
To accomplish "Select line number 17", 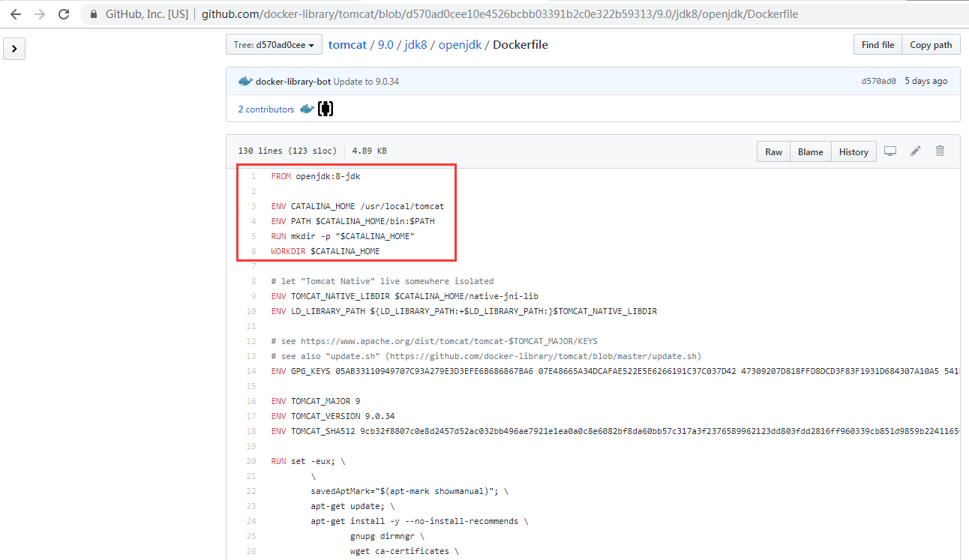I will click(x=252, y=416).
